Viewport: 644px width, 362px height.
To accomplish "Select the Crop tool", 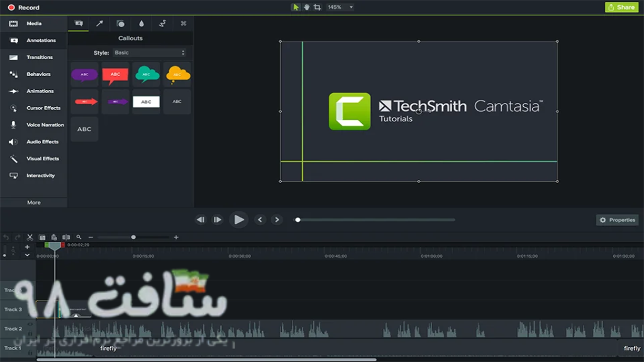I will pyautogui.click(x=317, y=7).
